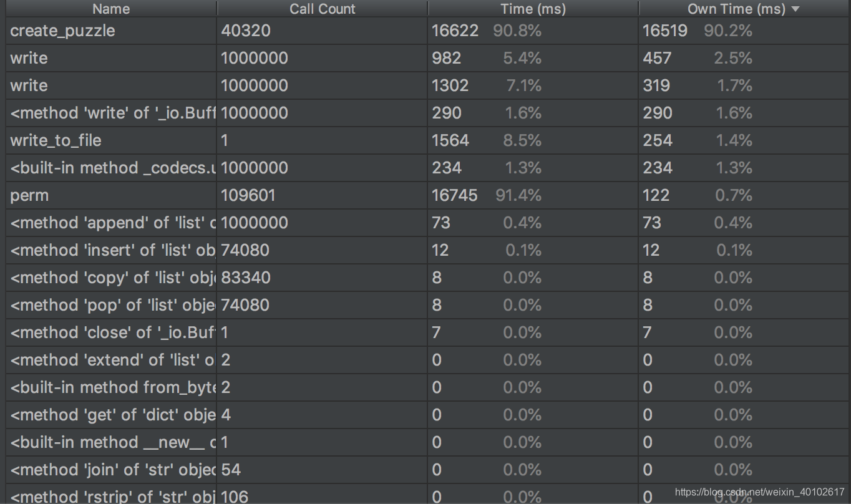Click call count 106 in rstrip row

235,497
